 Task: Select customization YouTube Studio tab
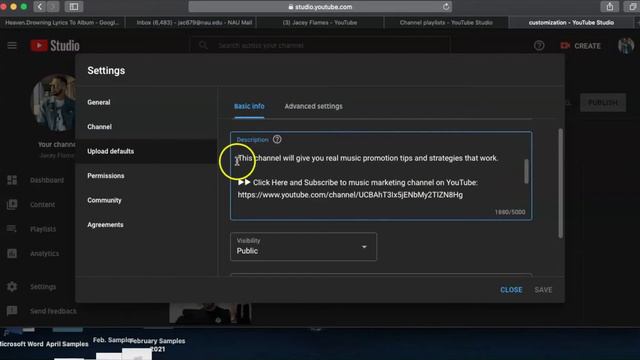[x=571, y=22]
